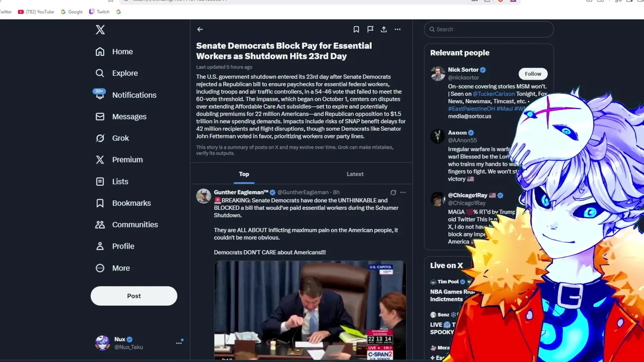The image size is (644, 362).
Task: Open Gunther Eagleman avatar
Action: pyautogui.click(x=204, y=196)
